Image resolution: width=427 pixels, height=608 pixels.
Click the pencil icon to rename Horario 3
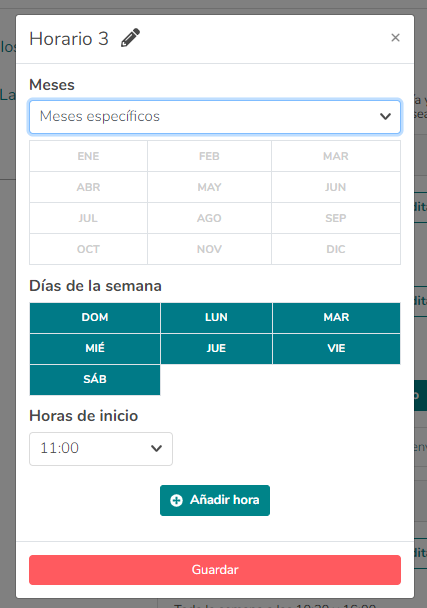[130, 38]
